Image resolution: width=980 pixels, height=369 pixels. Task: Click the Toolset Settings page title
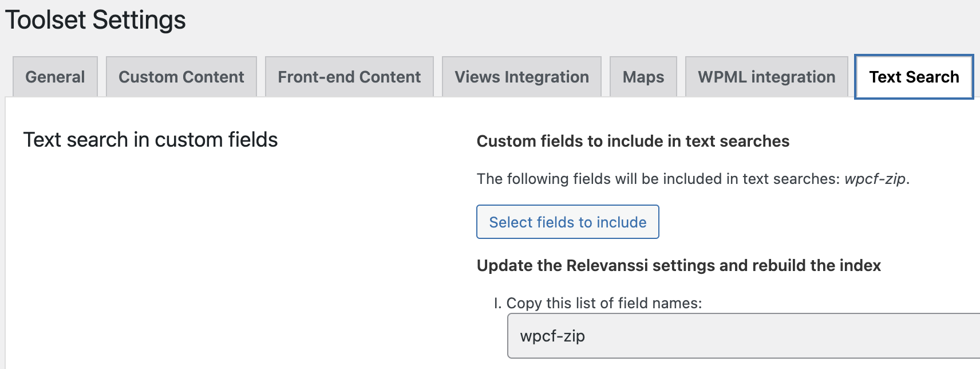point(96,20)
